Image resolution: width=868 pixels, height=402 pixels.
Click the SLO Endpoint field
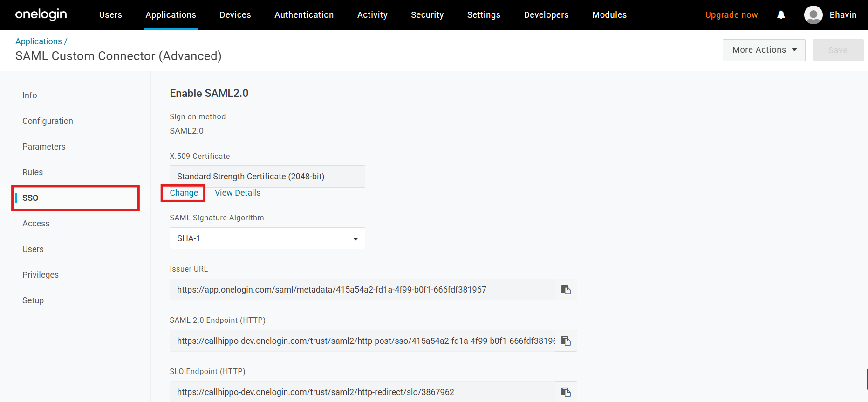tap(362, 392)
